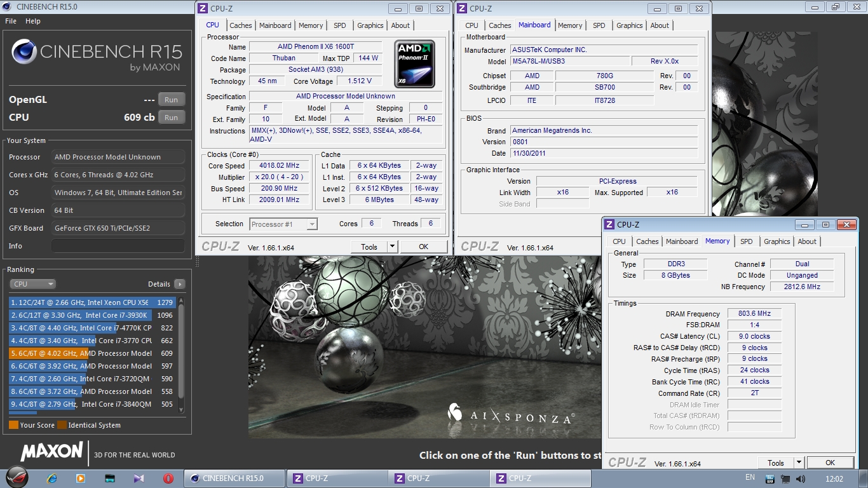Select Memory tab in Mainboard window
The image size is (868, 488).
point(570,25)
